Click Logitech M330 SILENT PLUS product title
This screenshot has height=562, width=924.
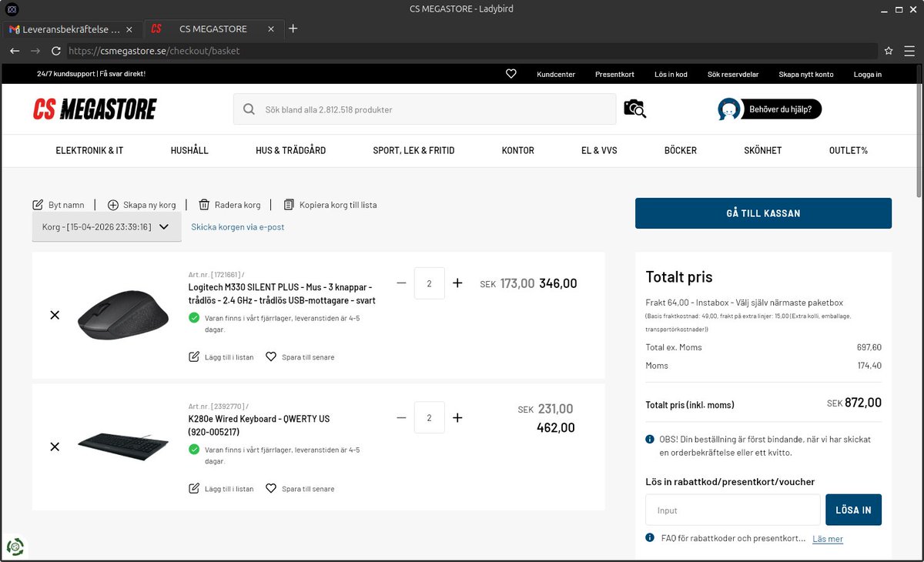(x=282, y=293)
